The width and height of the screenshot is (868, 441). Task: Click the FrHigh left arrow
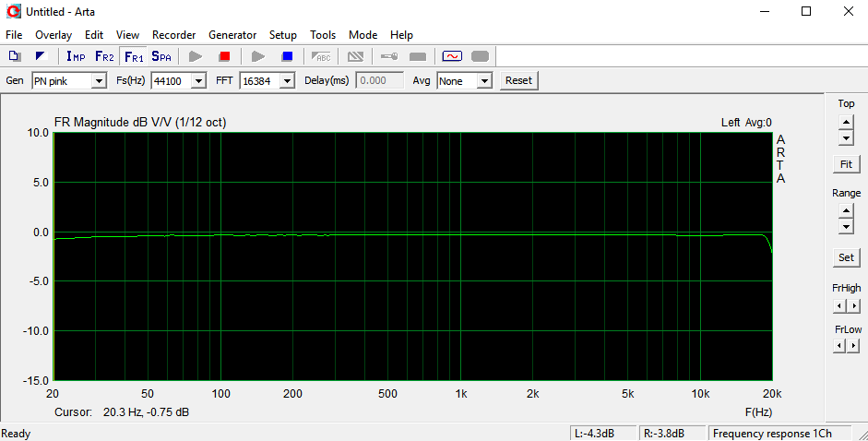coord(839,305)
